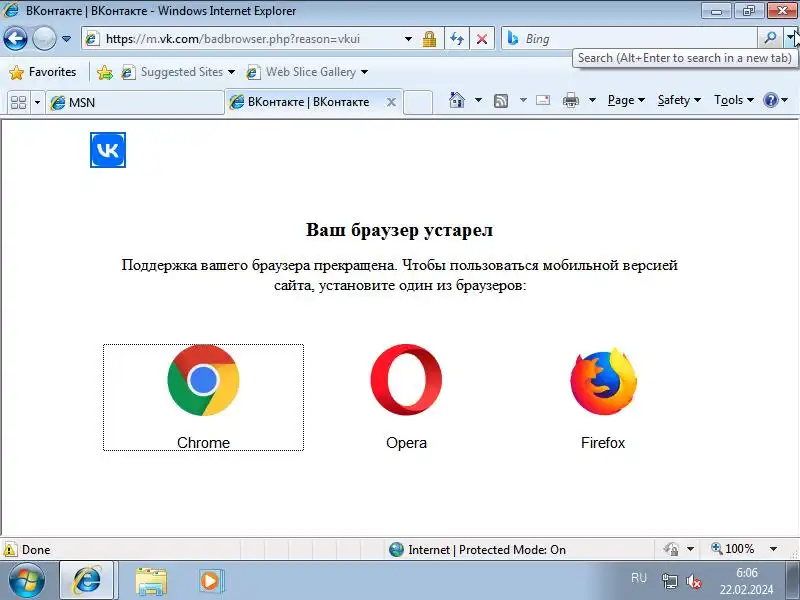Click the Add to Favorites Bar icon
Screen dimensions: 800x600
point(105,72)
